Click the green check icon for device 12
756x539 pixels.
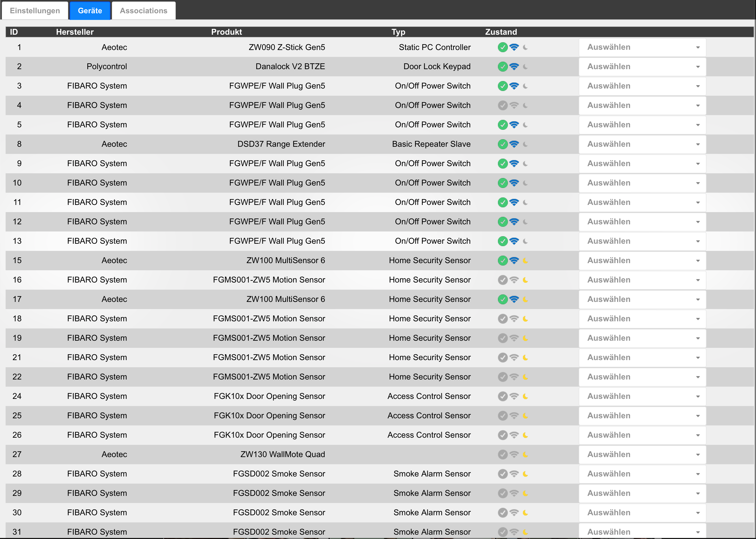tap(503, 222)
